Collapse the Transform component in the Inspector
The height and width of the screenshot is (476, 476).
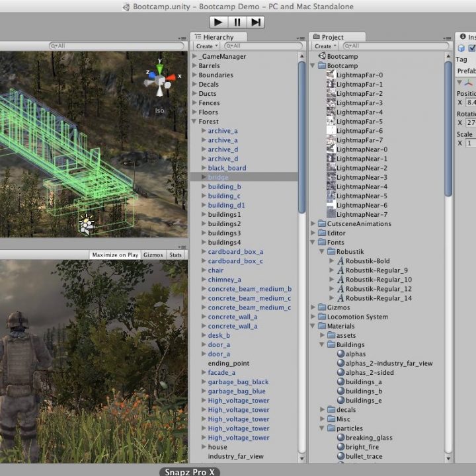click(459, 82)
